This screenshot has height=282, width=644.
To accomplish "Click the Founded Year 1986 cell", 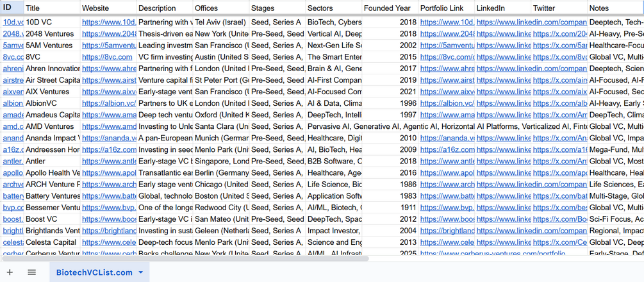I will point(390,184).
